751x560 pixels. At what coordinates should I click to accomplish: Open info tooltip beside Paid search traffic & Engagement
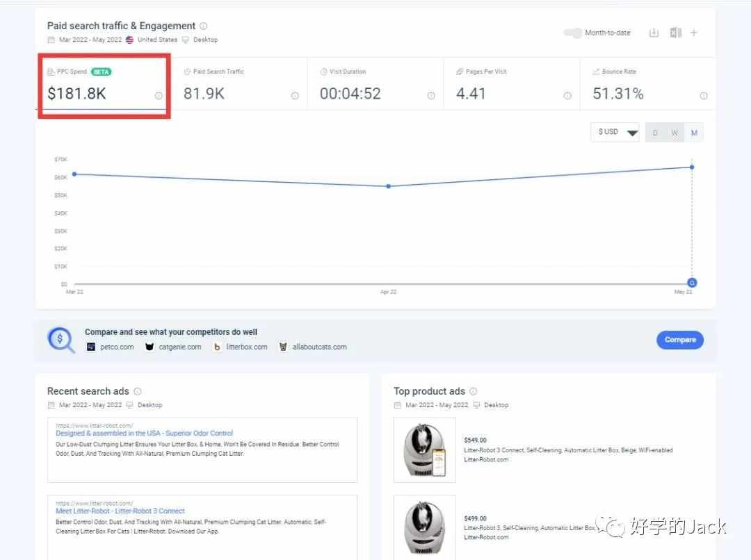pos(204,26)
